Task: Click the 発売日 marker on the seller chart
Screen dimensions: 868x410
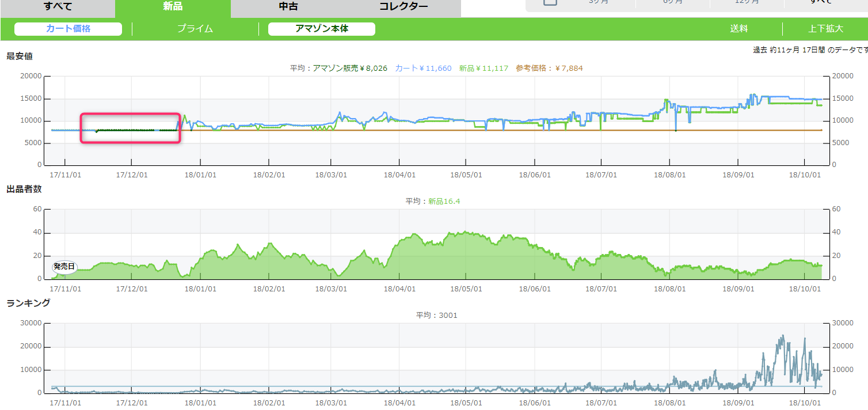Action: click(x=64, y=267)
